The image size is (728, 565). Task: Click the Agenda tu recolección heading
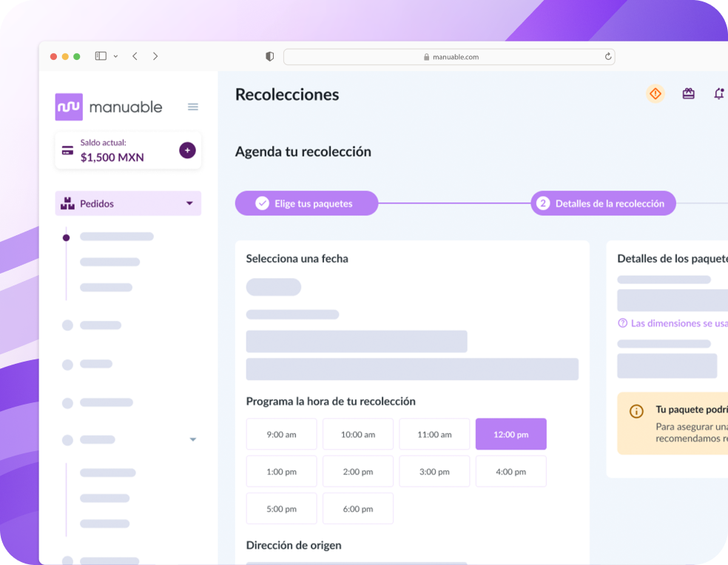[303, 152]
